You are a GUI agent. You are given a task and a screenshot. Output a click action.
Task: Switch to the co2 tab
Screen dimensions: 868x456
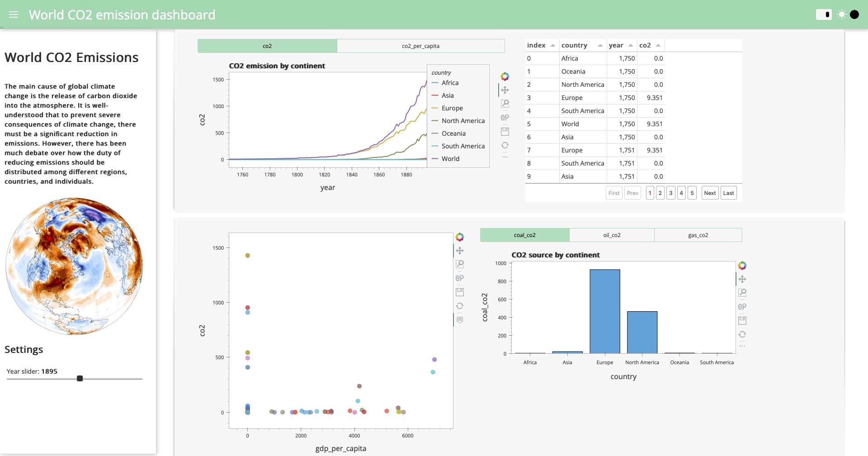pyautogui.click(x=267, y=46)
